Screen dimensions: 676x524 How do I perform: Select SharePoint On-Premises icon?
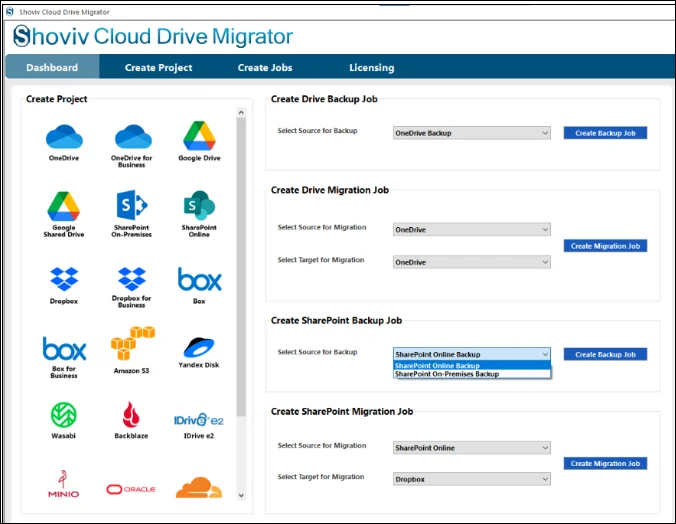[132, 205]
